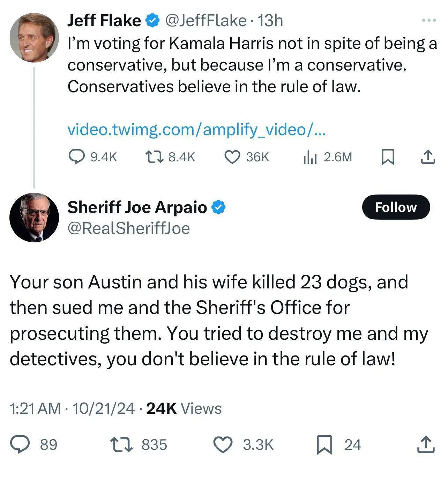This screenshot has width=448, height=477.
Task: Open Sheriff Joe Arpaio's profile picture
Action: [x=34, y=217]
